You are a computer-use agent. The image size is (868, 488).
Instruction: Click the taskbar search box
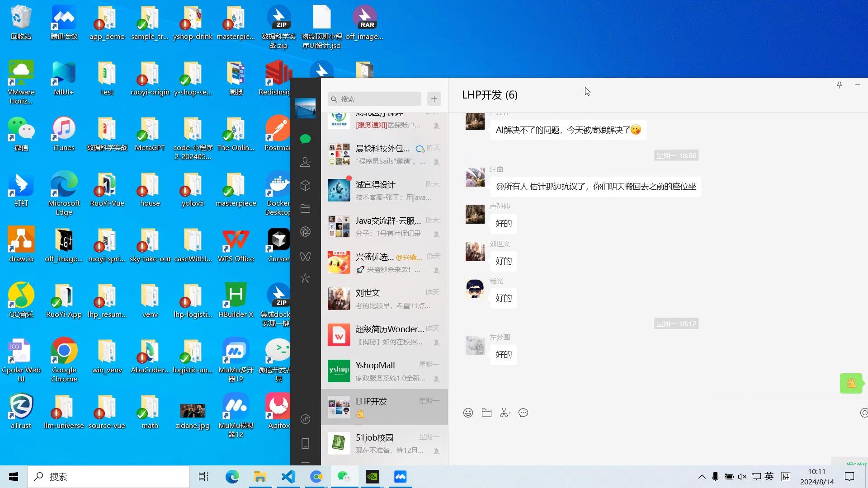coord(108,477)
